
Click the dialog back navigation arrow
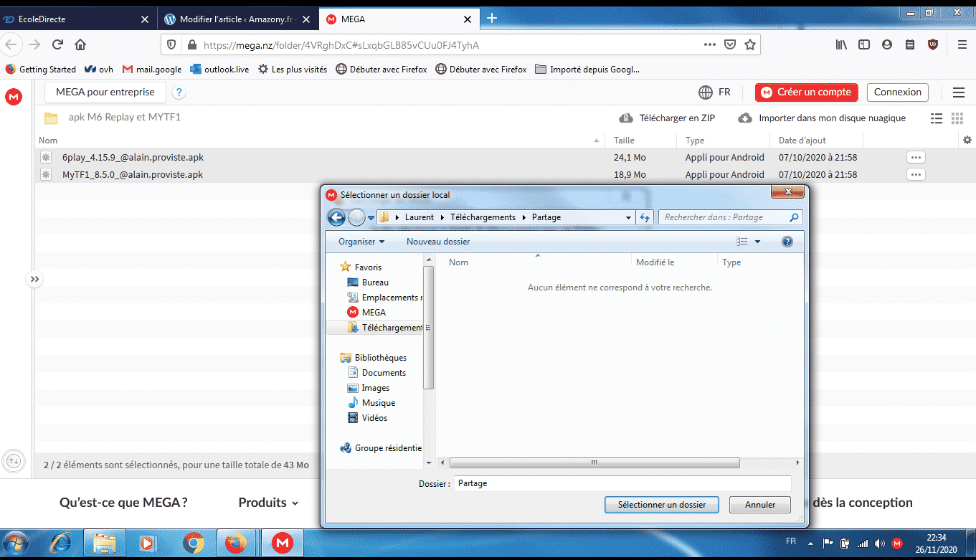pyautogui.click(x=336, y=217)
